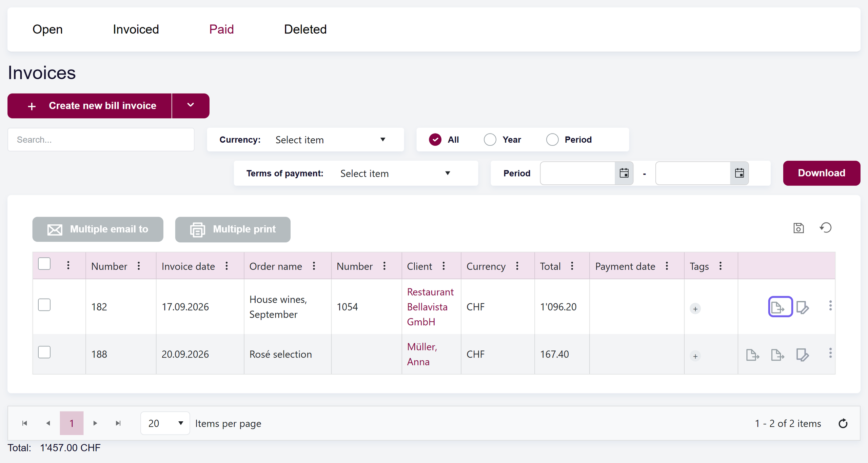Tick the select-all checkbox in the table header
Viewport: 868px width, 463px height.
point(44,264)
